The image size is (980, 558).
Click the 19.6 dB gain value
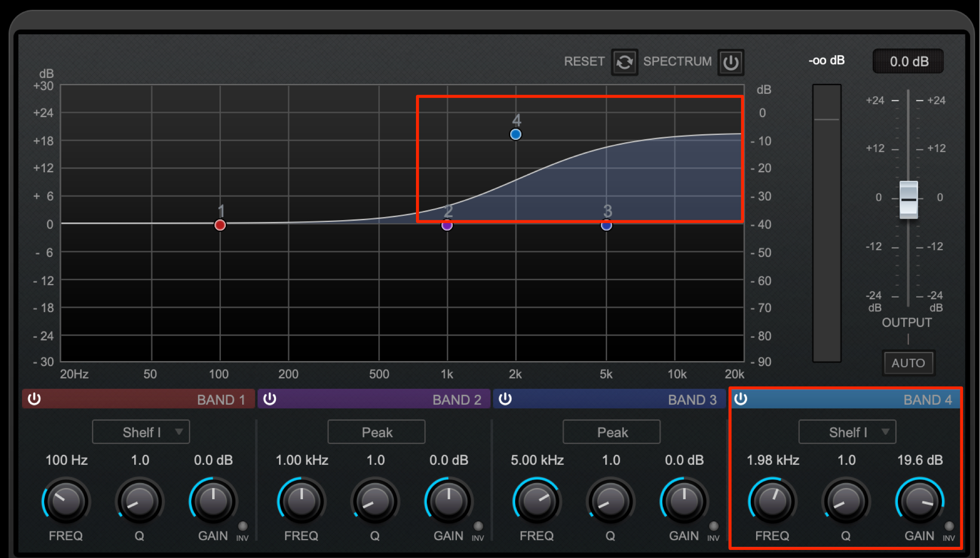[920, 460]
